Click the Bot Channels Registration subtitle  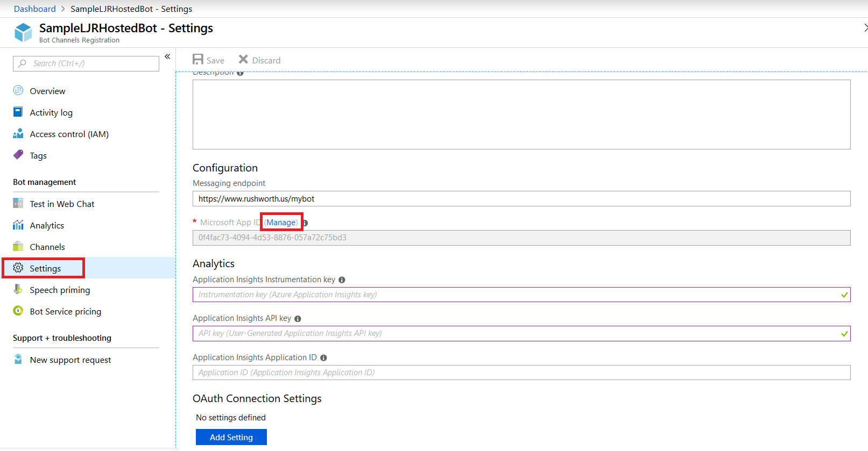point(80,40)
